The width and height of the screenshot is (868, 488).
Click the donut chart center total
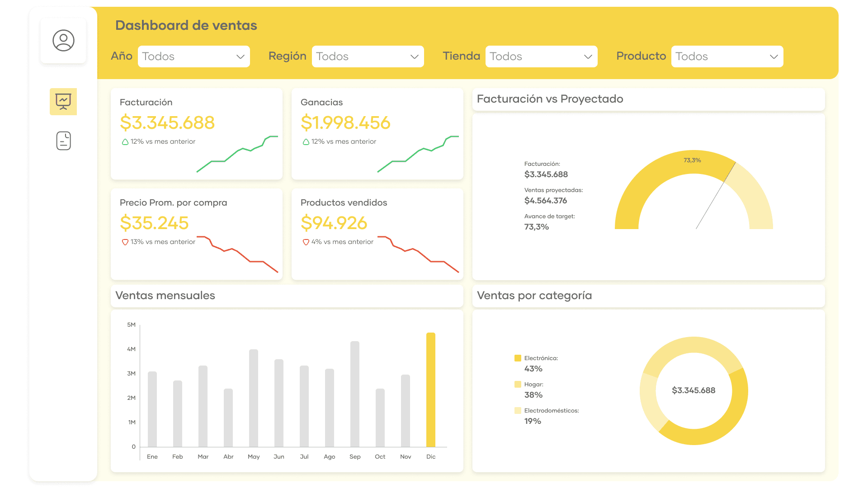(693, 390)
